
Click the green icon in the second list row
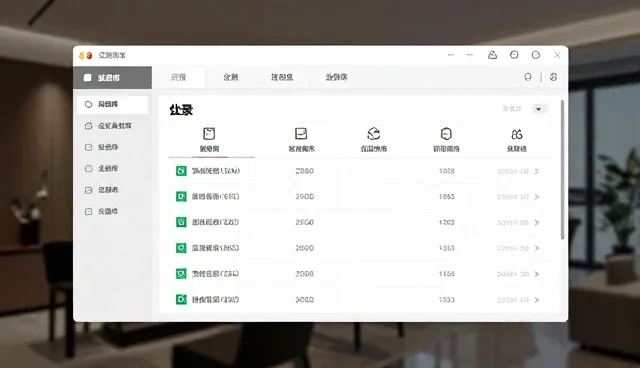(x=181, y=197)
